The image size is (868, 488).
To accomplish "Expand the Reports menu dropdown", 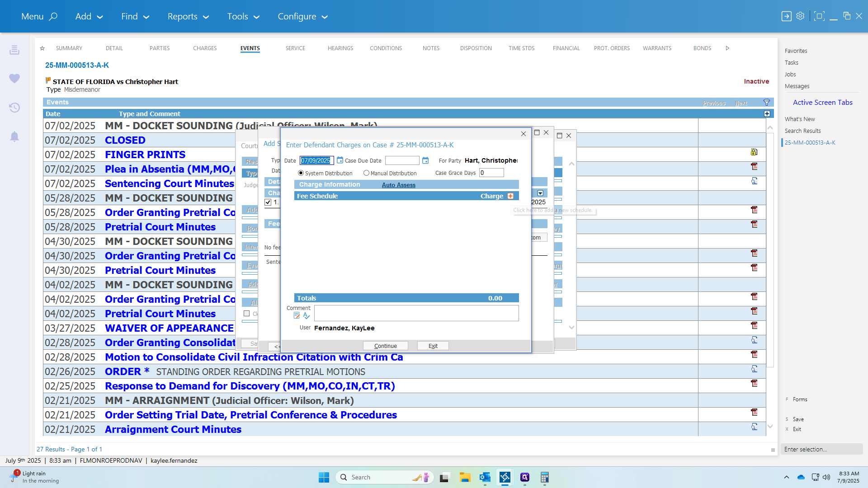I will (188, 17).
